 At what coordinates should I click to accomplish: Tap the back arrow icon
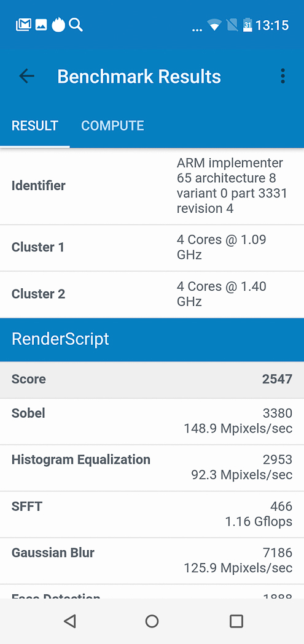pos(27,77)
